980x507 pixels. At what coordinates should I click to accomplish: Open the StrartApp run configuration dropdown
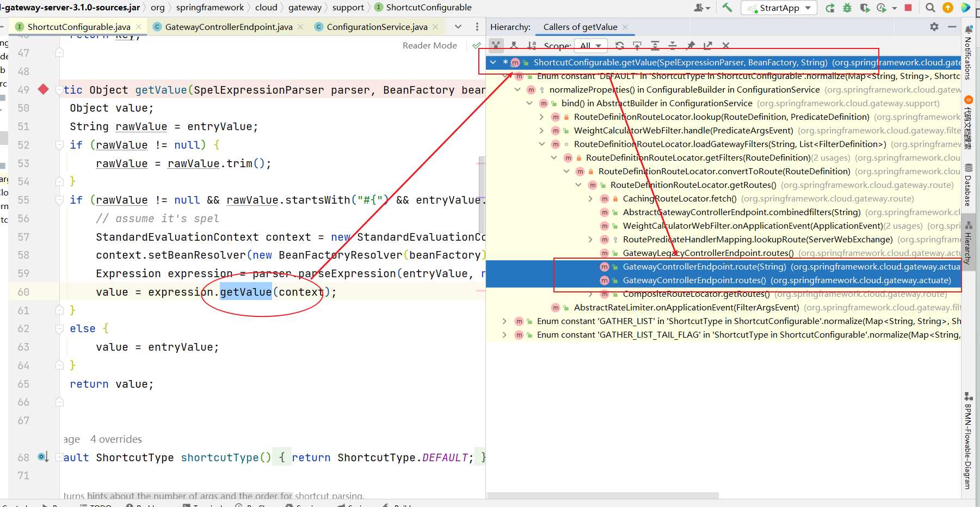[x=779, y=8]
